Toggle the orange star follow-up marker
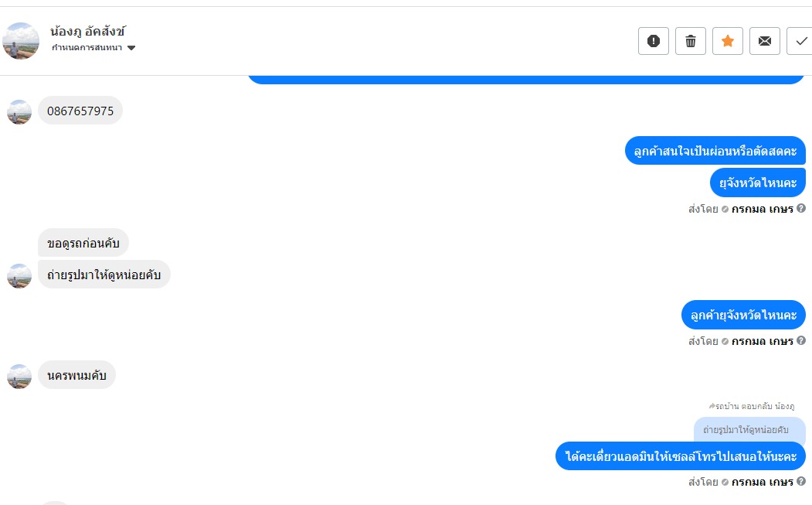Viewport: 812px width, 505px height. tap(727, 41)
